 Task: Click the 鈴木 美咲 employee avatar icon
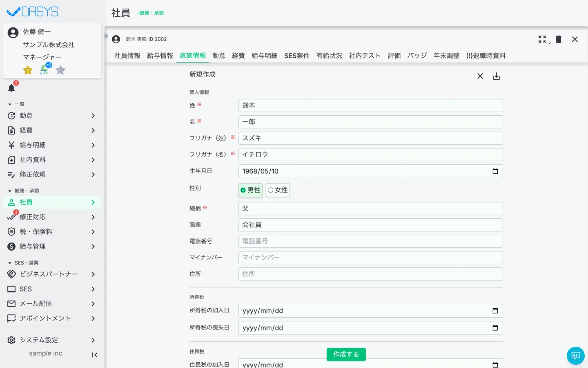[116, 39]
